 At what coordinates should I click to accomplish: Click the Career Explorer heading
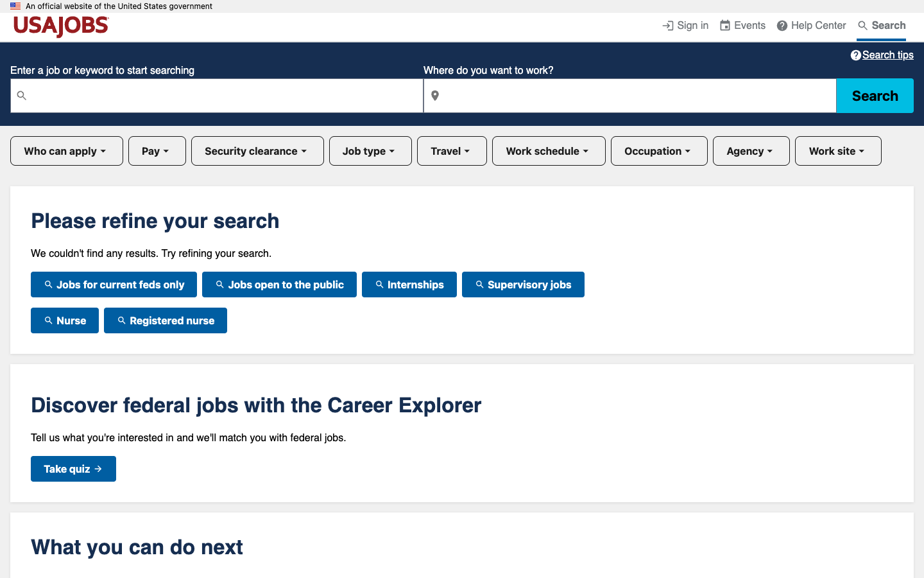point(256,405)
